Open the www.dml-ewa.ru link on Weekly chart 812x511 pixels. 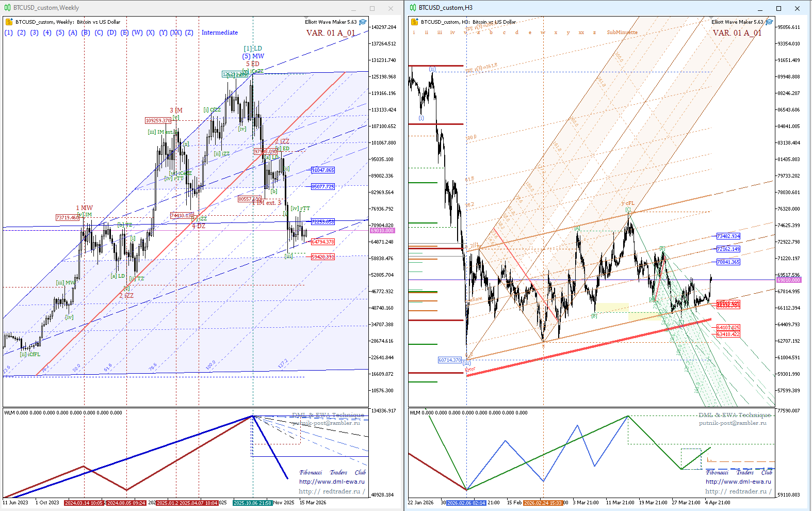[x=332, y=482]
